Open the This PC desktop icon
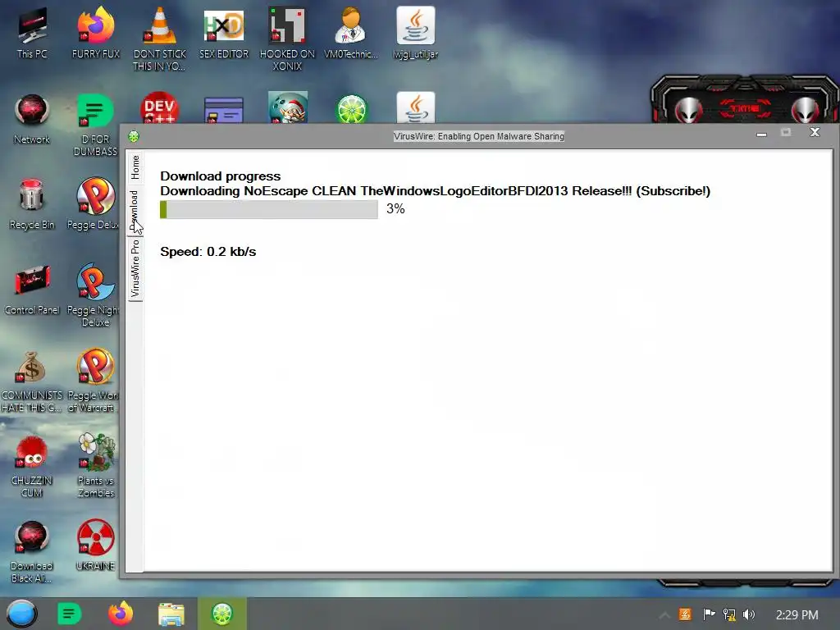Image resolution: width=840 pixels, height=630 pixels. click(32, 33)
